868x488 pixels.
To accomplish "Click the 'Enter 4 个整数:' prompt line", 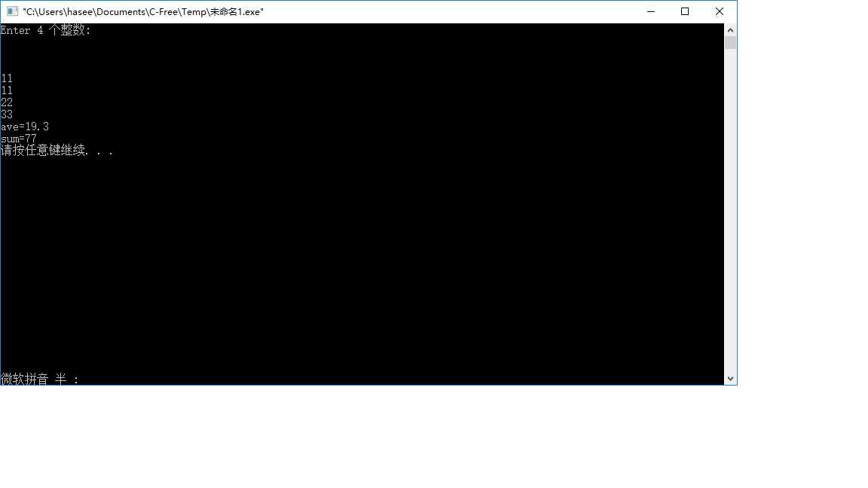I will click(x=45, y=30).
